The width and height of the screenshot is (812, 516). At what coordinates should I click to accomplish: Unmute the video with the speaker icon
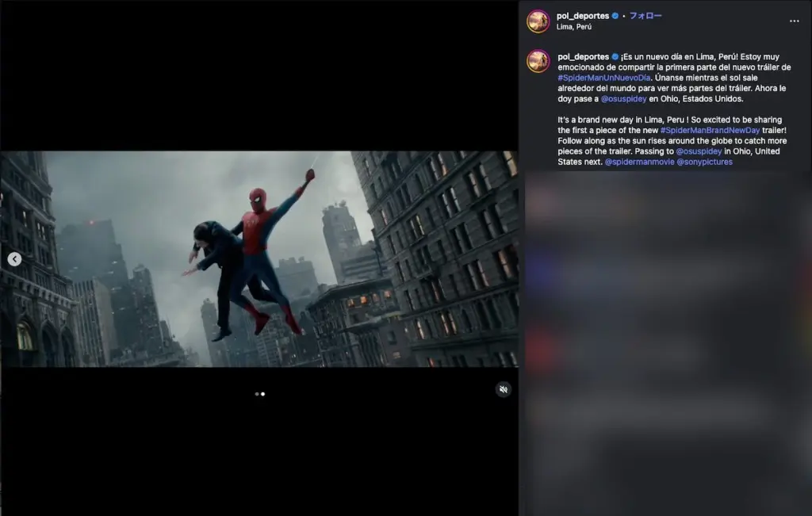click(503, 389)
